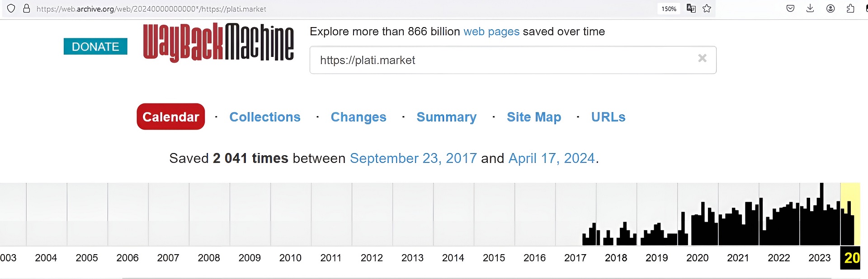Open the Pocket save icon
The width and height of the screenshot is (868, 279).
(790, 9)
